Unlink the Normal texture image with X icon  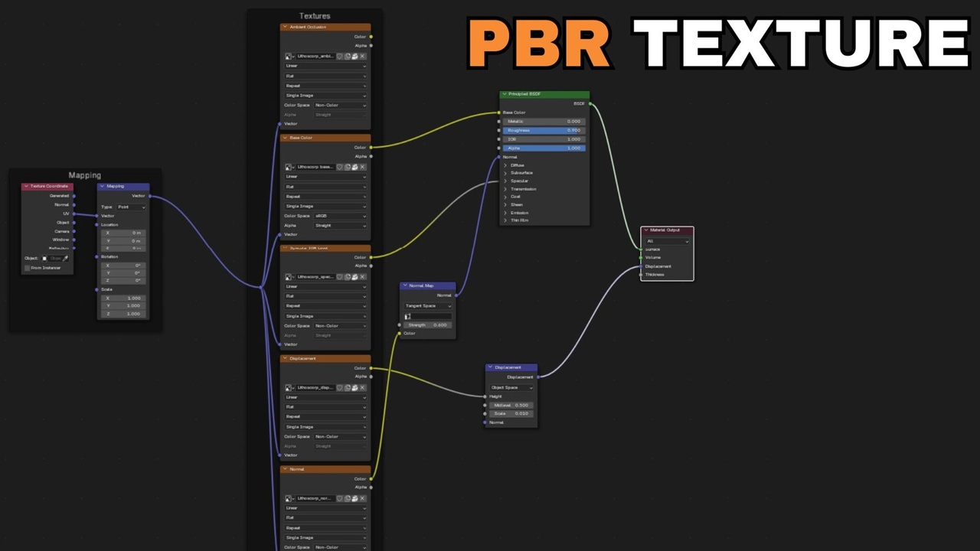pos(363,498)
